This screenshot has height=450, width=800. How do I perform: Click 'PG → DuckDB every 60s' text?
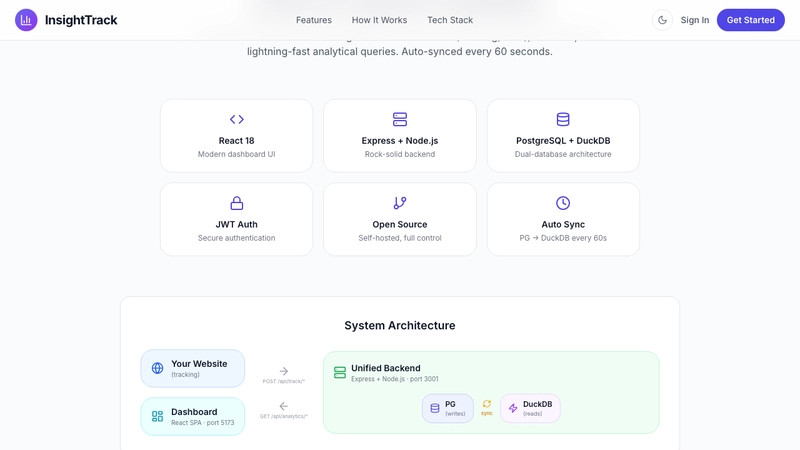(563, 238)
